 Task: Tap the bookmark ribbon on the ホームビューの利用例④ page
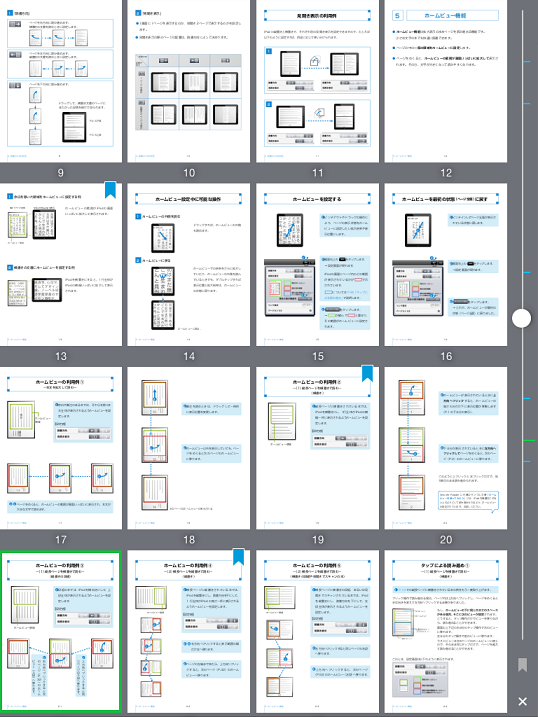click(x=239, y=557)
